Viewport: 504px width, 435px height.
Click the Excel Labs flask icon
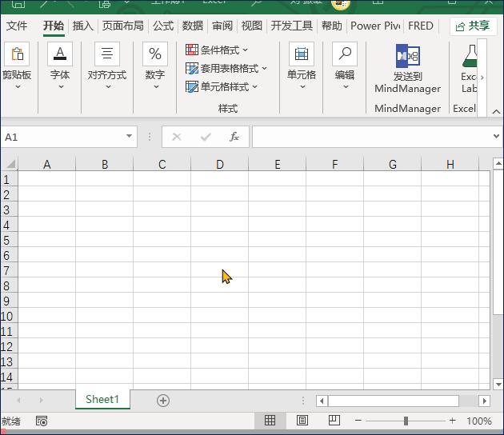(470, 56)
